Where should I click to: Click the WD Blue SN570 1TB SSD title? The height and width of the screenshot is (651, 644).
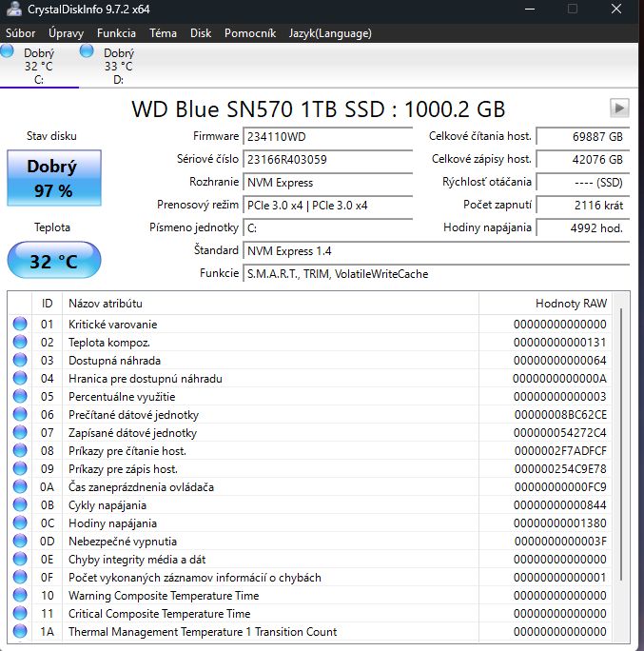click(x=319, y=109)
